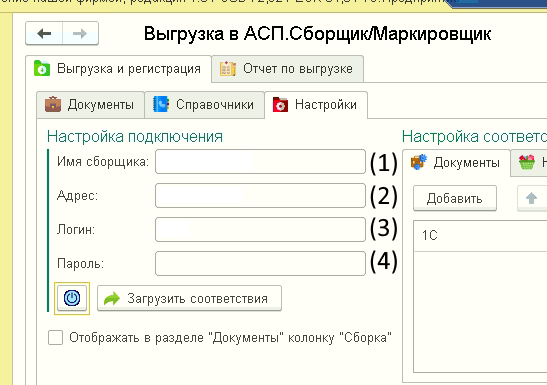Open the Отчет по выгрузке tab

coord(287,69)
